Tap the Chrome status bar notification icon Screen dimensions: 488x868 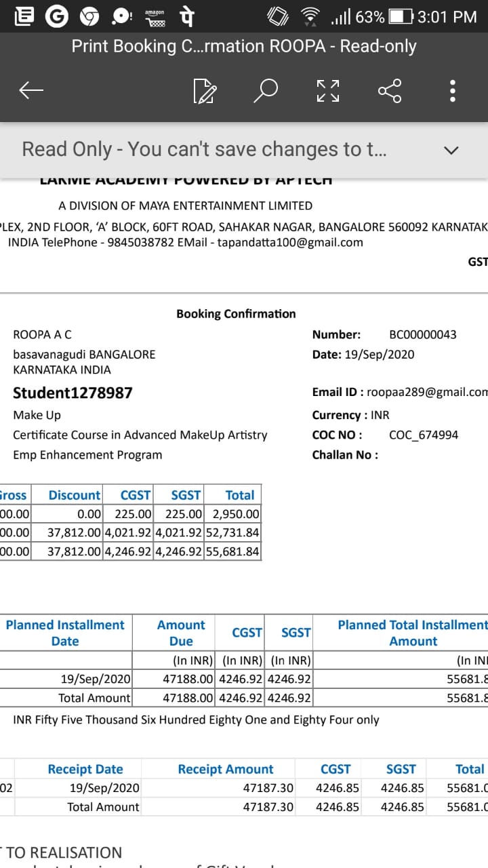(89, 17)
